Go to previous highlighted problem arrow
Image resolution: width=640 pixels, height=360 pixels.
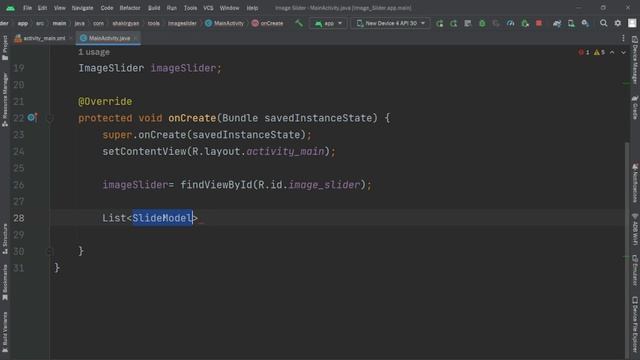click(x=612, y=52)
